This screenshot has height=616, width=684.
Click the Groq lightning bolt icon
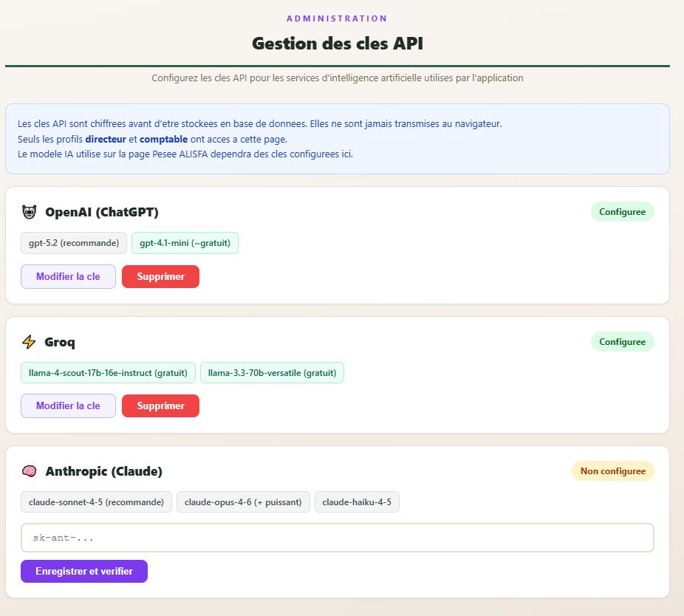(x=29, y=342)
